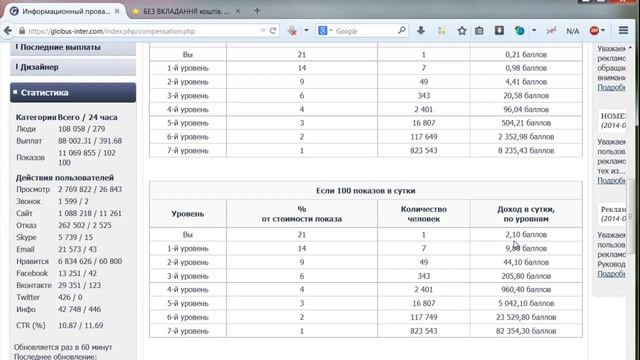
Task: Open the downloads arrow icon
Action: click(x=421, y=31)
